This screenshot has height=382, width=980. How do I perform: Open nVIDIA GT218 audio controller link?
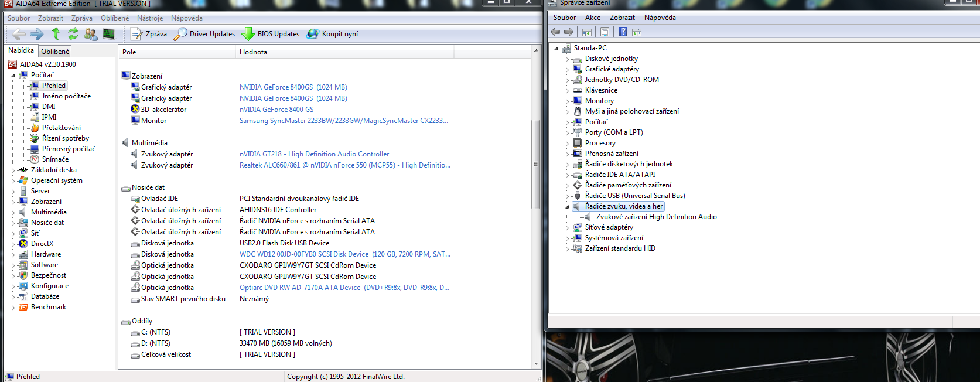coord(314,154)
